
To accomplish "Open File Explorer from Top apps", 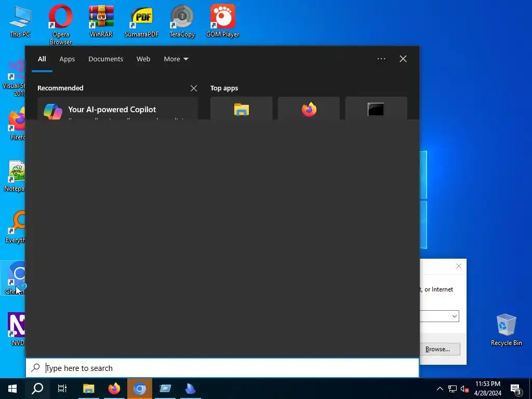I will pyautogui.click(x=241, y=109).
